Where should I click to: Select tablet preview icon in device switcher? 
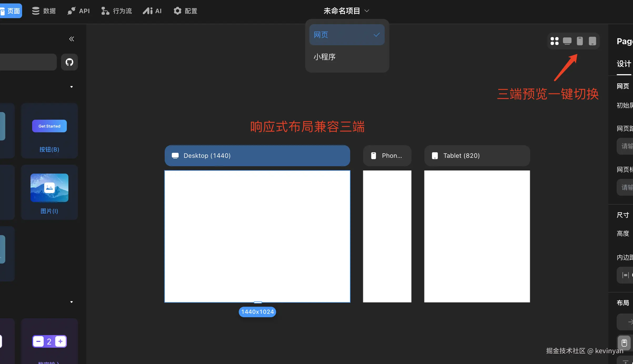[x=592, y=41]
